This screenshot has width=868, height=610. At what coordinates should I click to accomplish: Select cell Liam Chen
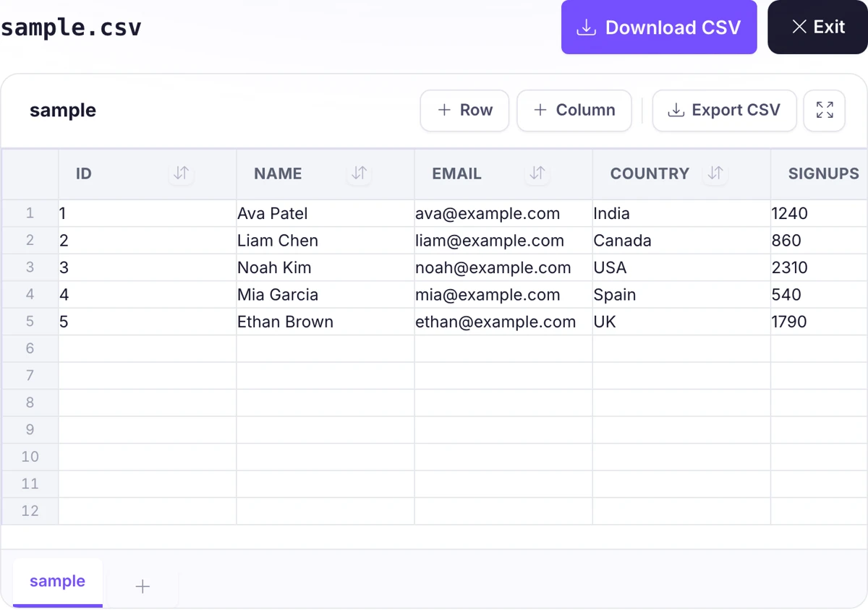325,241
